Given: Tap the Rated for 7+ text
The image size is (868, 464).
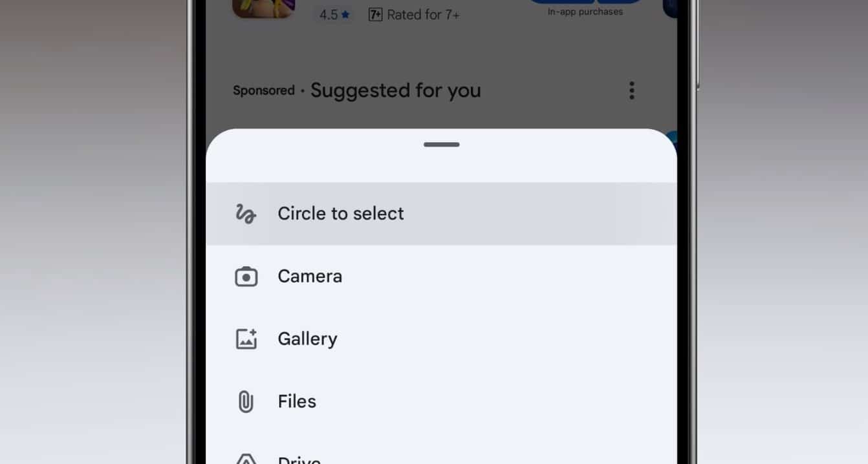Looking at the screenshot, I should click(x=423, y=14).
